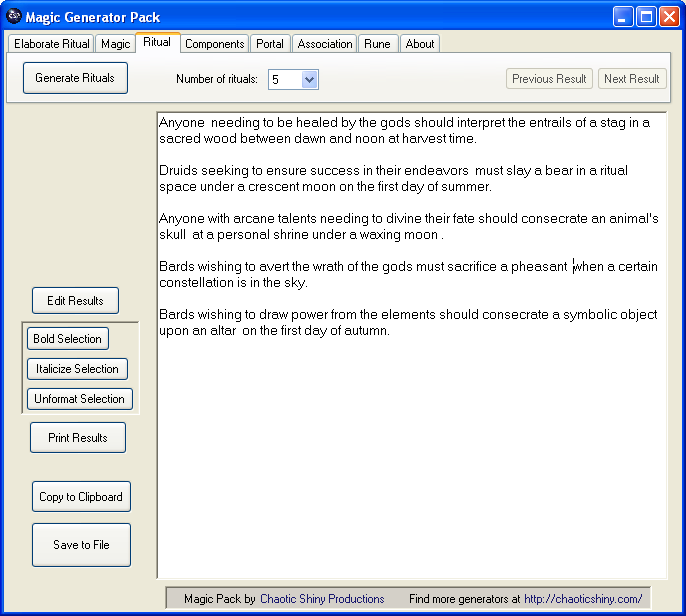The width and height of the screenshot is (686, 616).
Task: Open the Elaborate Ritual tab
Action: [51, 44]
